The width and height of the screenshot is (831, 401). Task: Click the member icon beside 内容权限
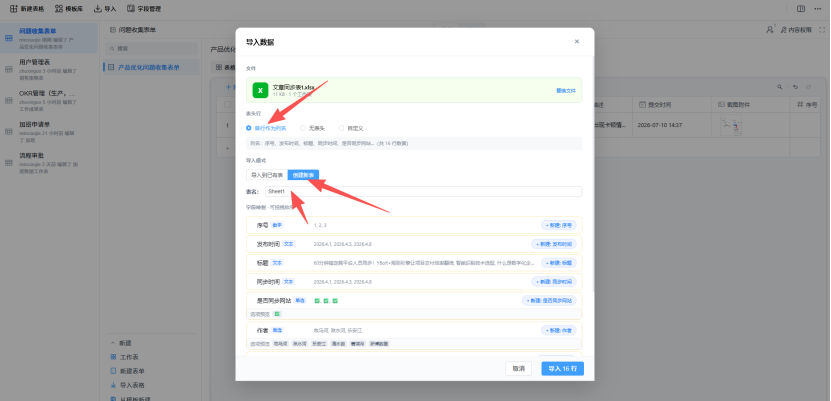coord(770,30)
